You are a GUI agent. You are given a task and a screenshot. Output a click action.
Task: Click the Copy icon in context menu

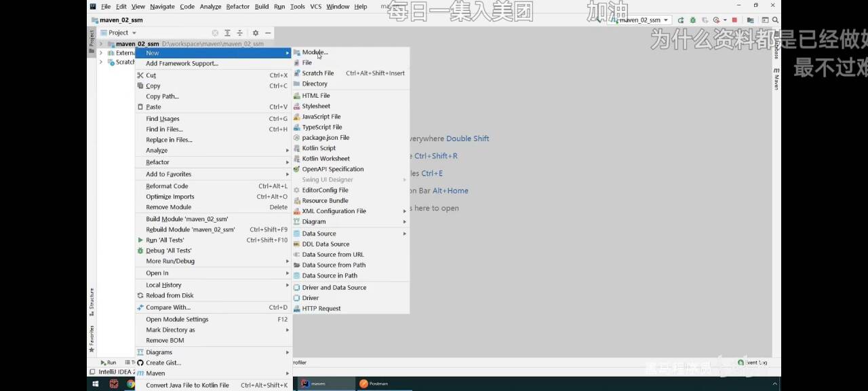coord(140,86)
